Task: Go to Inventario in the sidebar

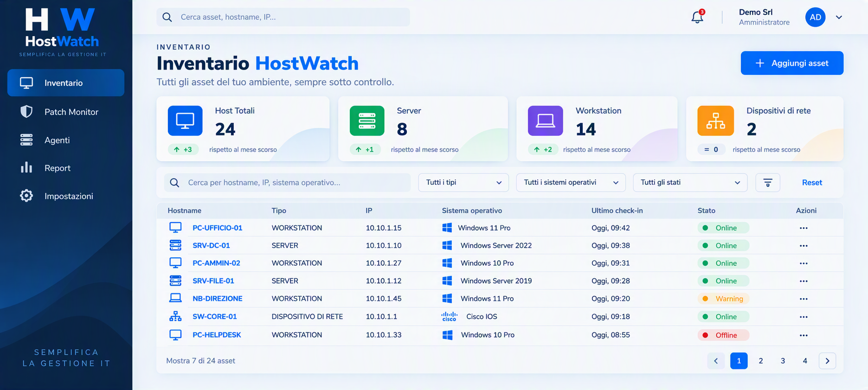Action: pos(66,83)
